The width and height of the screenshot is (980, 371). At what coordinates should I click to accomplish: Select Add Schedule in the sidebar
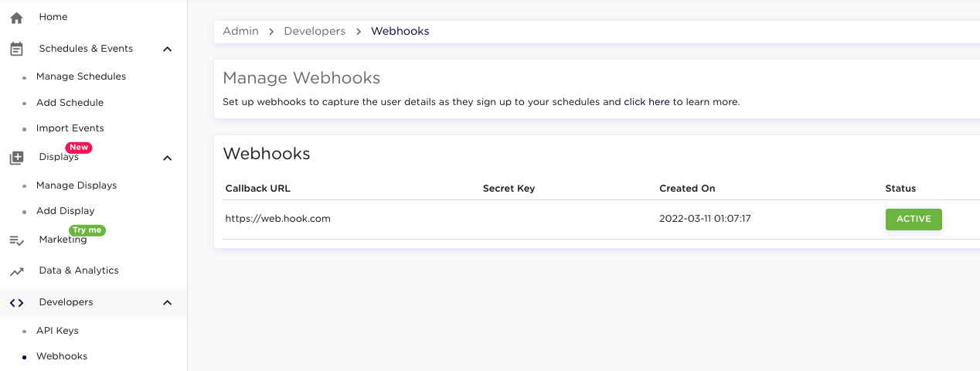(70, 103)
